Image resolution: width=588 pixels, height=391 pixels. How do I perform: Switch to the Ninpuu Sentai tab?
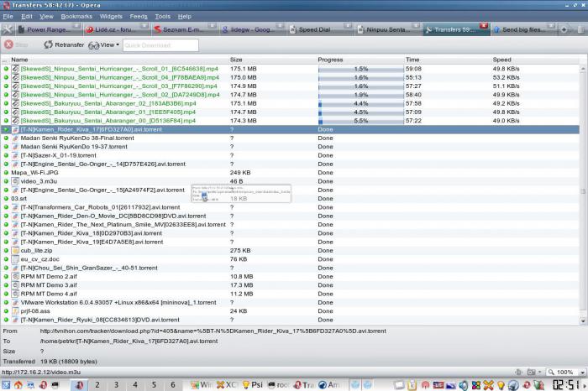pyautogui.click(x=388, y=29)
